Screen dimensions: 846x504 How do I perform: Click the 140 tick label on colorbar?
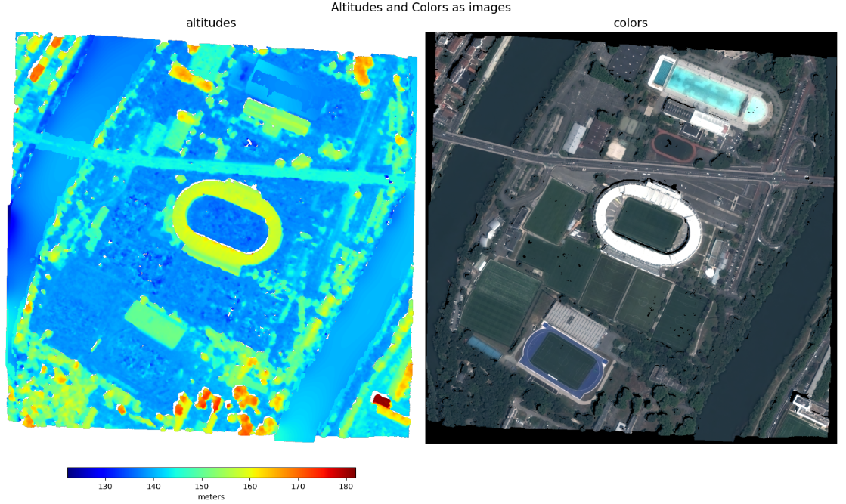click(x=153, y=486)
